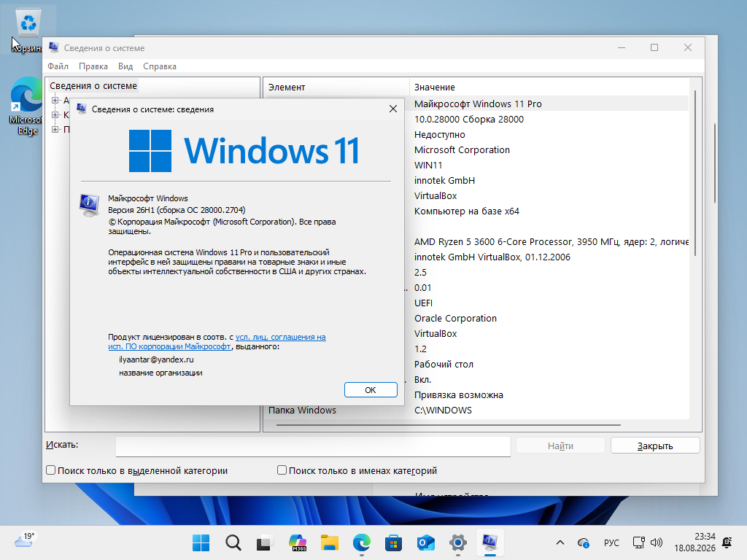This screenshot has height=560, width=747.
Task: Click the horizontal scrollbar in details pane
Action: click(449, 424)
